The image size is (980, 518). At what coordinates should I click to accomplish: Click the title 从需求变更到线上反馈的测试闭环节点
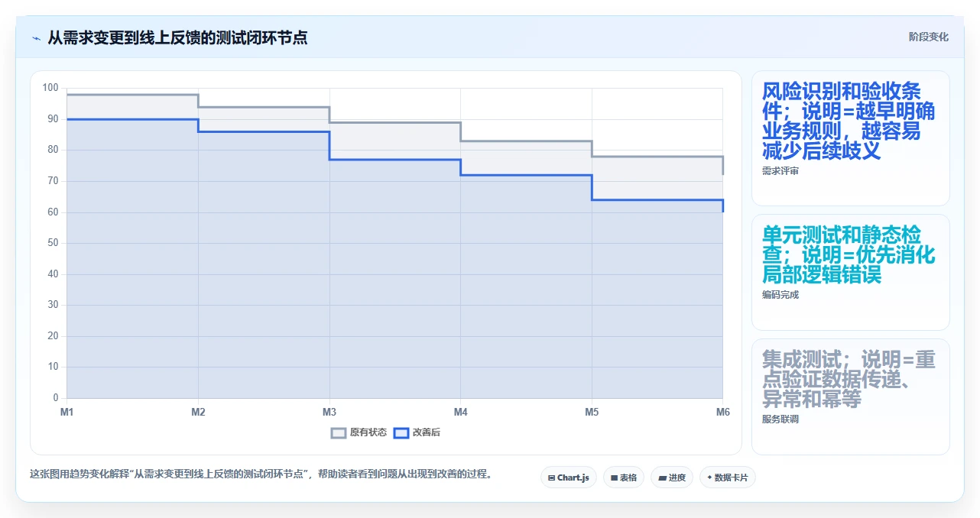177,37
